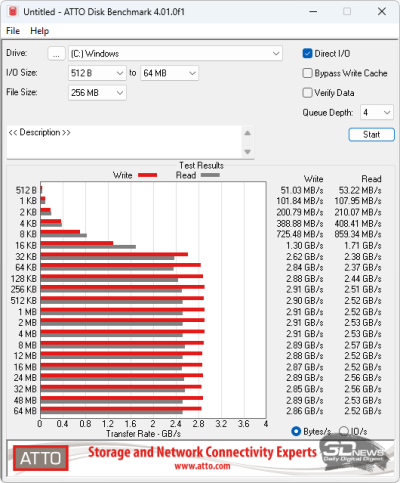Minimize the ATTO Disk Benchmark window
This screenshot has width=400, height=483.
pyautogui.click(x=313, y=11)
